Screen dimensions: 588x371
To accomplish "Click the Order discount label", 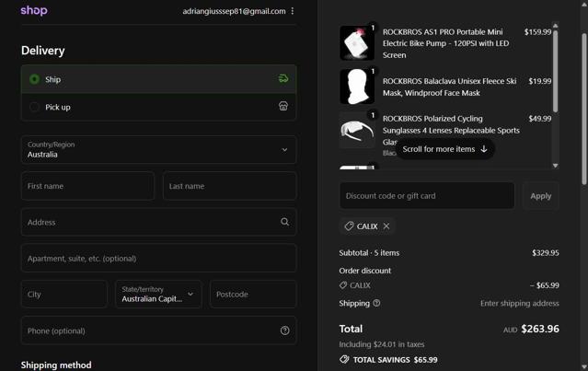I will 365,271.
